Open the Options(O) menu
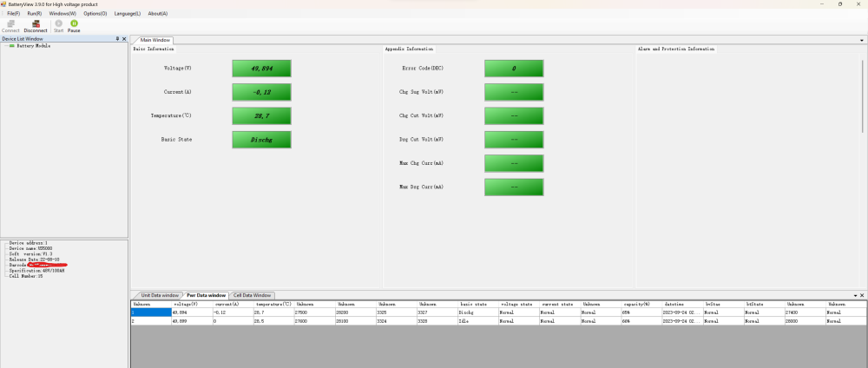This screenshot has height=368, width=868. tap(95, 13)
